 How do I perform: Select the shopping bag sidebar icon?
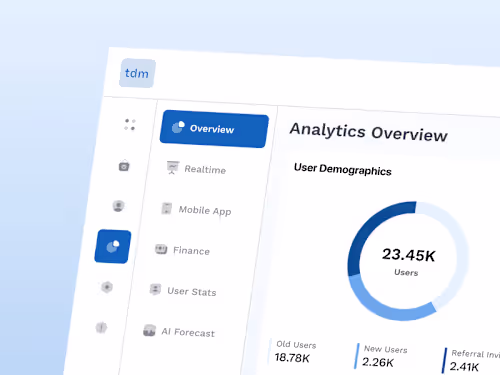click(124, 165)
